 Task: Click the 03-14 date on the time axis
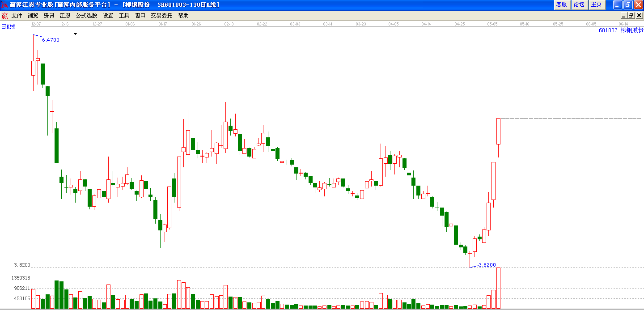pyautogui.click(x=328, y=24)
